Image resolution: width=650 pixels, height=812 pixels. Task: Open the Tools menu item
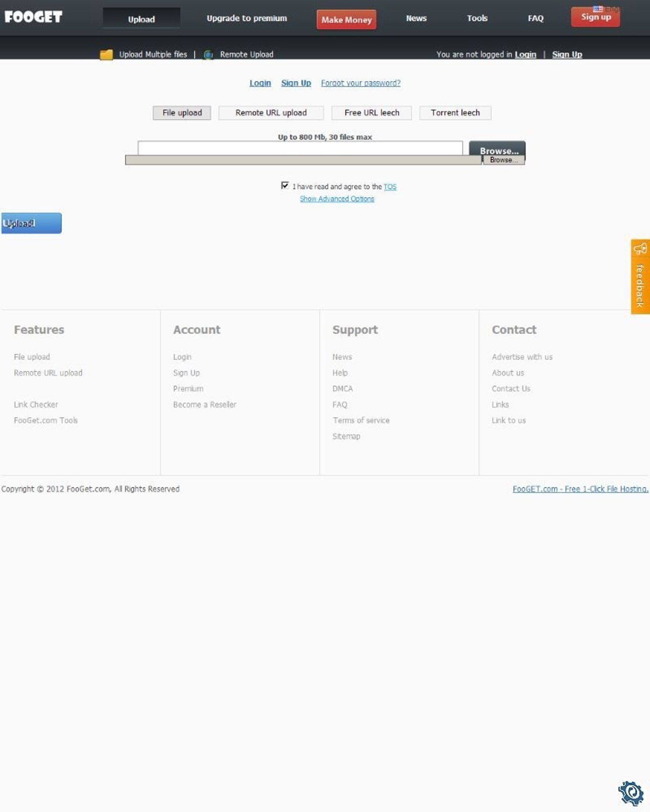coord(477,18)
